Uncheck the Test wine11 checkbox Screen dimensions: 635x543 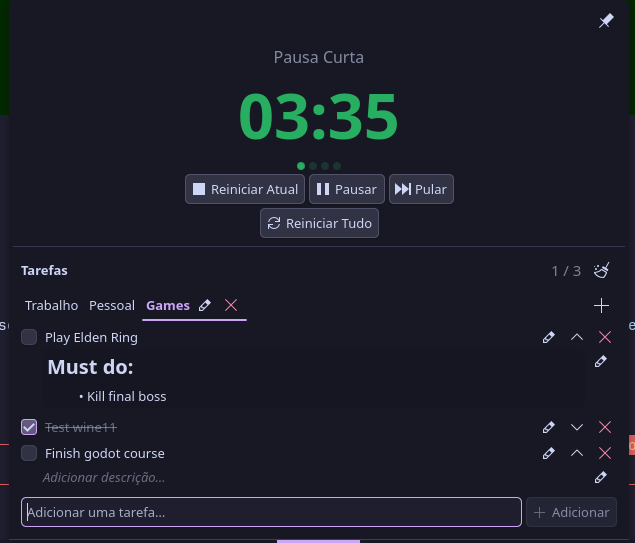tap(29, 427)
